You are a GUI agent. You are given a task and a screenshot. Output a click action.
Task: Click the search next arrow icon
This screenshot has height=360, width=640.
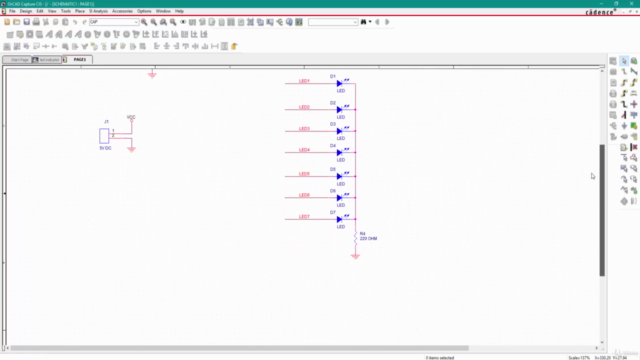click(x=387, y=22)
